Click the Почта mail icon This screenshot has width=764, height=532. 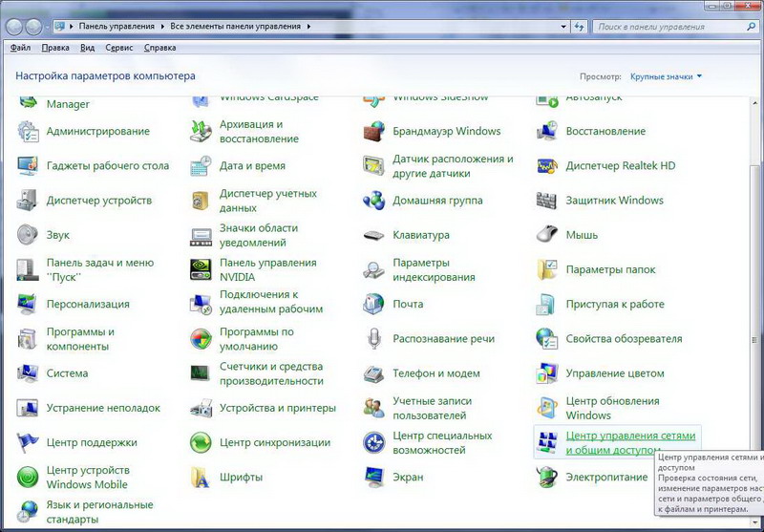374,305
